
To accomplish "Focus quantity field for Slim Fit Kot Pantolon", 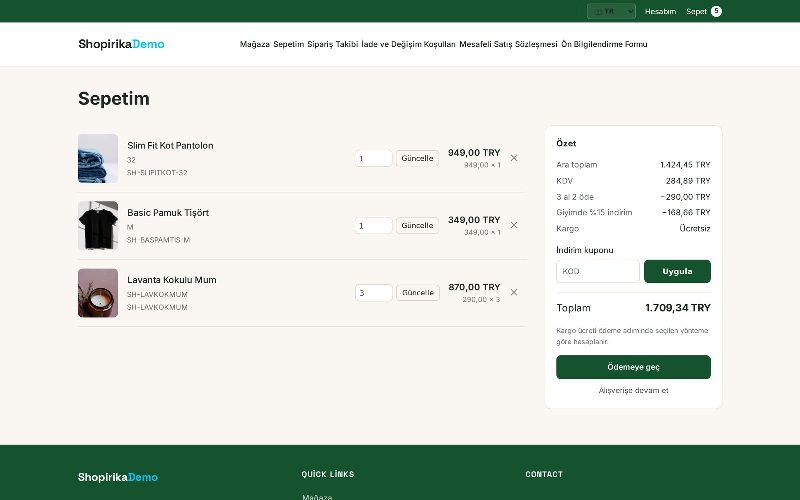I will tap(373, 158).
